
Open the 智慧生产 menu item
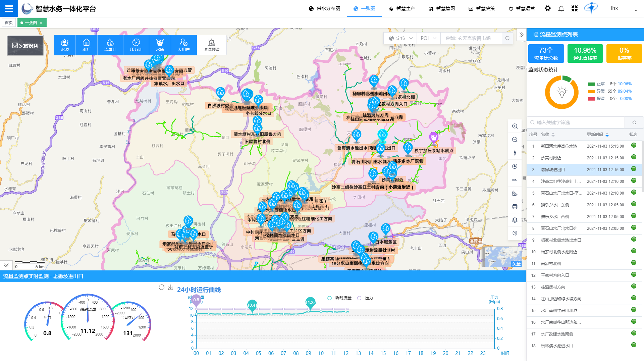[x=402, y=8]
